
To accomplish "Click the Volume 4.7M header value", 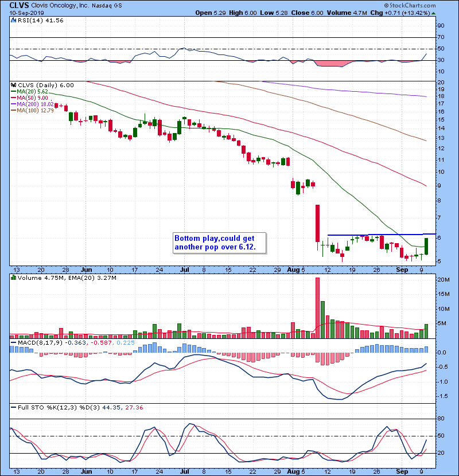I will (347, 13).
